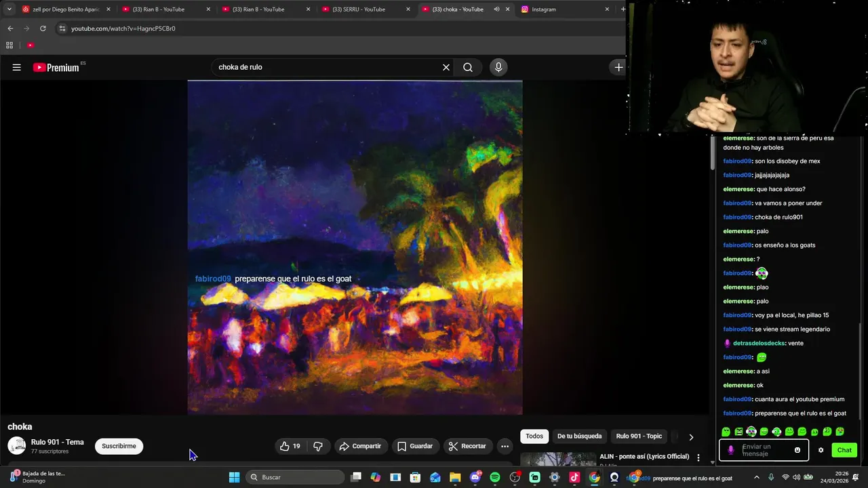View site information icon in address bar
Viewport: 868px width, 488px height.
coord(62,28)
